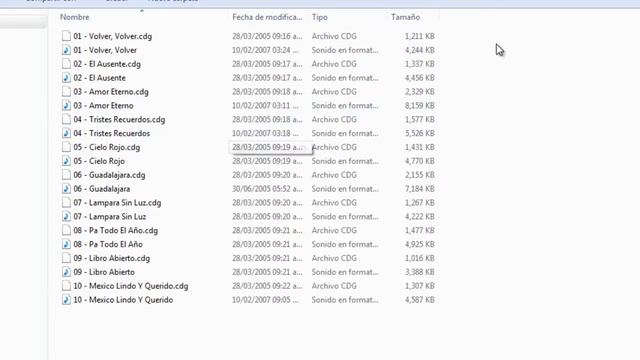
Task: Click the audio icon of 07 - Lampara Sin Luz
Action: (x=66, y=216)
